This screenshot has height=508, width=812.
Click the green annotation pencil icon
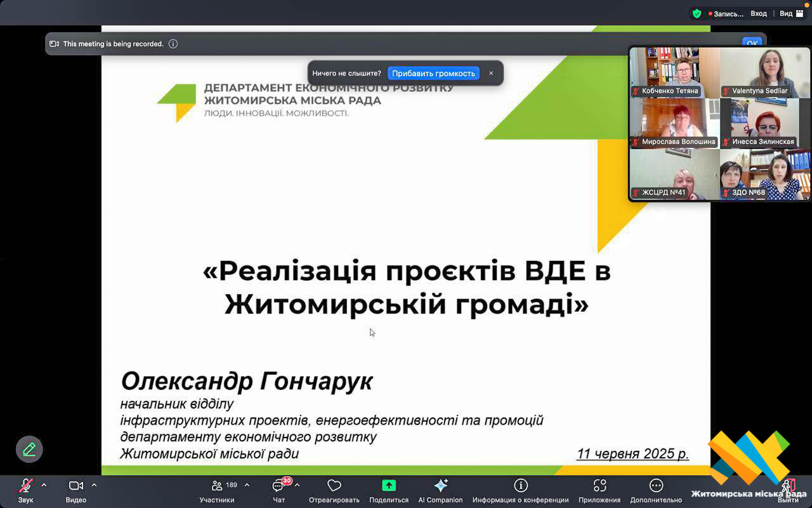[x=29, y=450]
